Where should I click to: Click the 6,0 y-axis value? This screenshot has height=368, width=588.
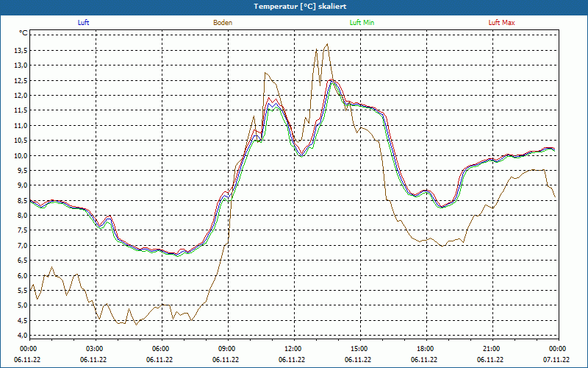tap(23, 275)
